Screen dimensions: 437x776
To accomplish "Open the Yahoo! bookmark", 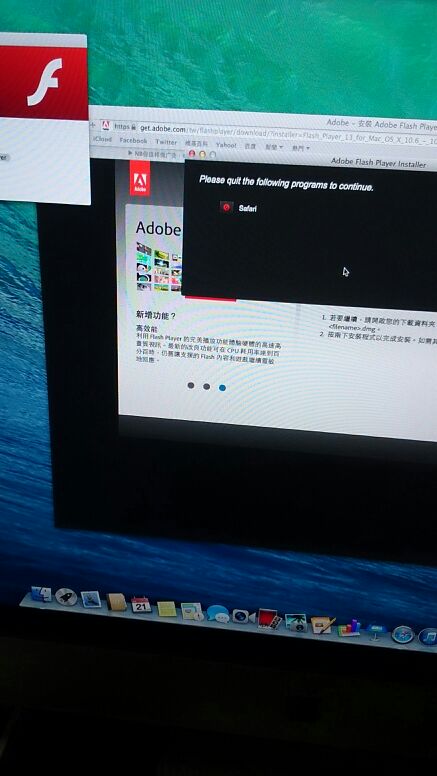I will [x=226, y=145].
